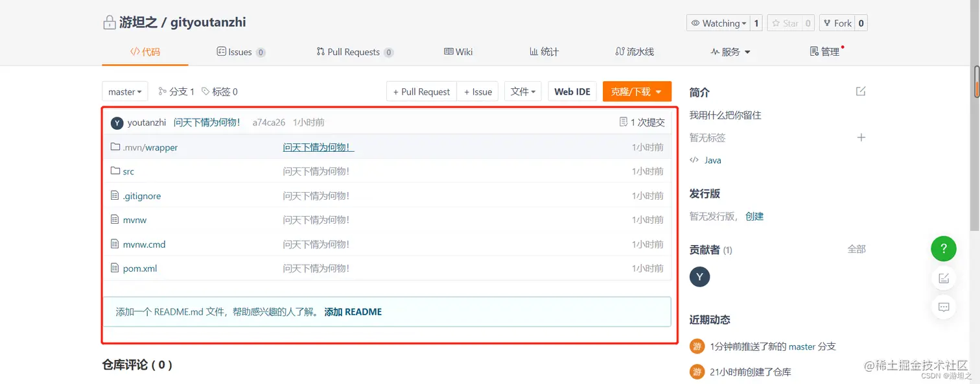Click the 游坦之 owner name

point(138,23)
